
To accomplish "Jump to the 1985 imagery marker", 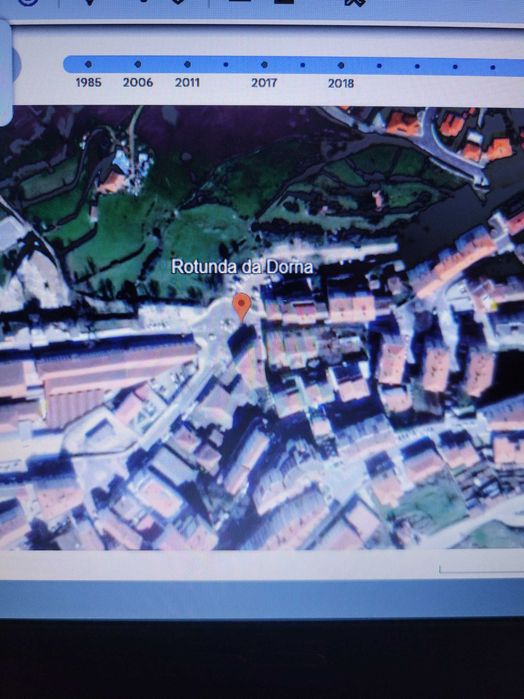I will pyautogui.click(x=88, y=64).
